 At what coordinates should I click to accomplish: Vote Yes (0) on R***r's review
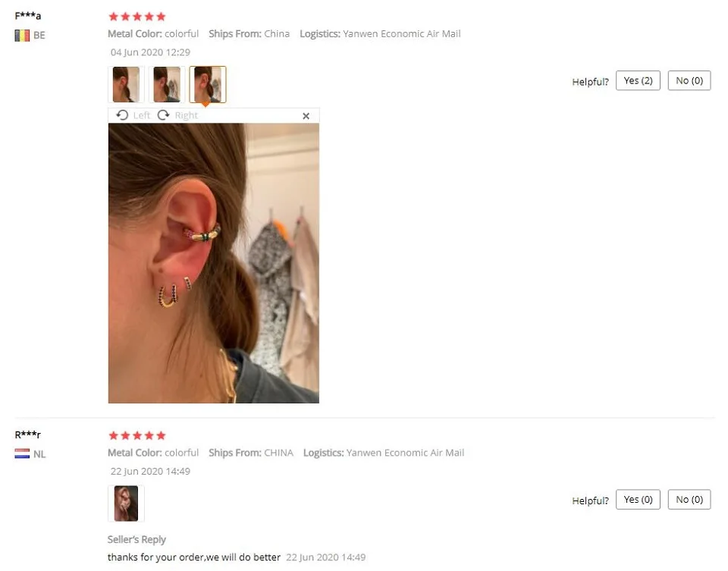tap(638, 500)
